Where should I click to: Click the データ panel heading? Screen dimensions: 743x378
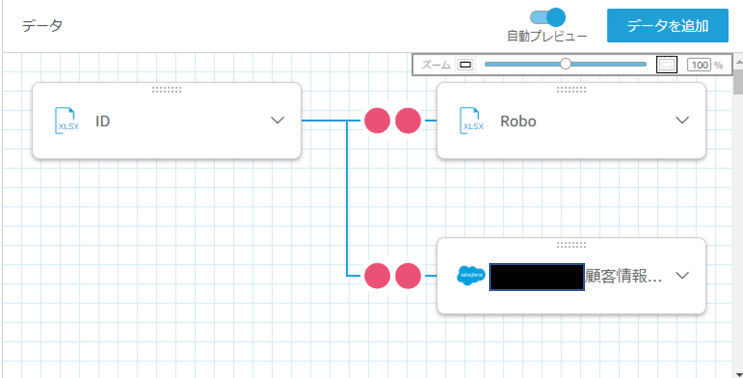click(43, 26)
